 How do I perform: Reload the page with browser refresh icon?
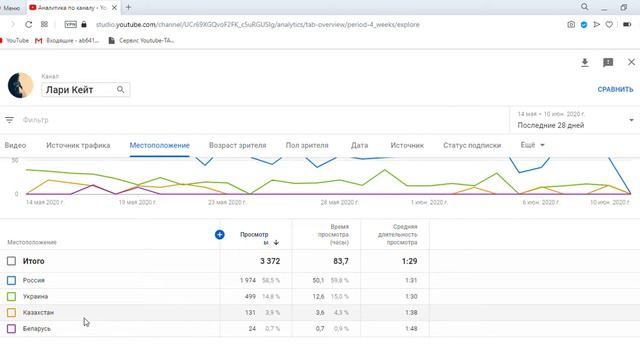[28, 24]
